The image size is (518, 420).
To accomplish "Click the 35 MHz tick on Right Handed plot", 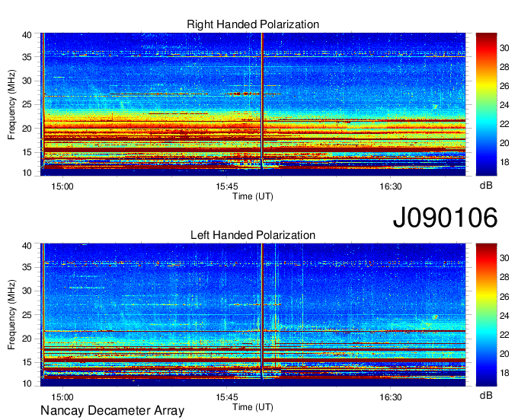I will coord(27,57).
